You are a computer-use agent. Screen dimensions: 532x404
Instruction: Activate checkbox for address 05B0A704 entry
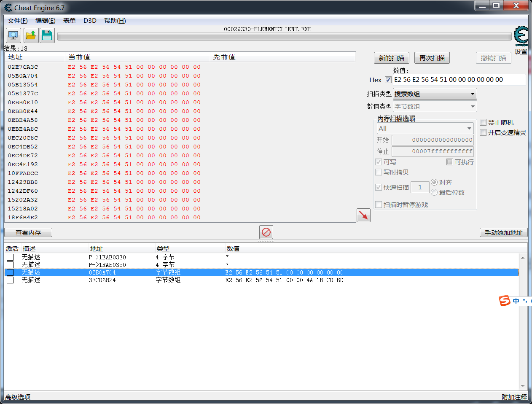point(10,272)
